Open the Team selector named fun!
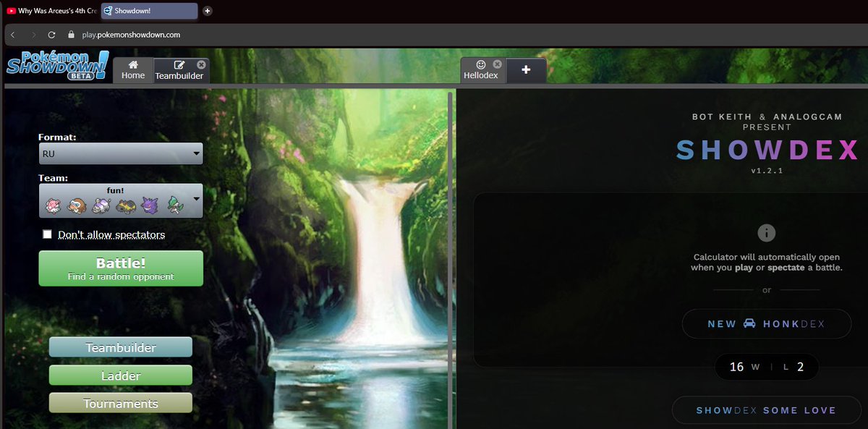The width and height of the screenshot is (868, 429). [121, 200]
